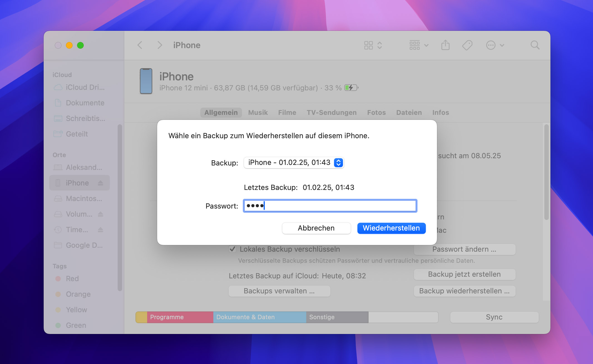
Task: Click Backup jetzt erstellen
Action: 464,274
